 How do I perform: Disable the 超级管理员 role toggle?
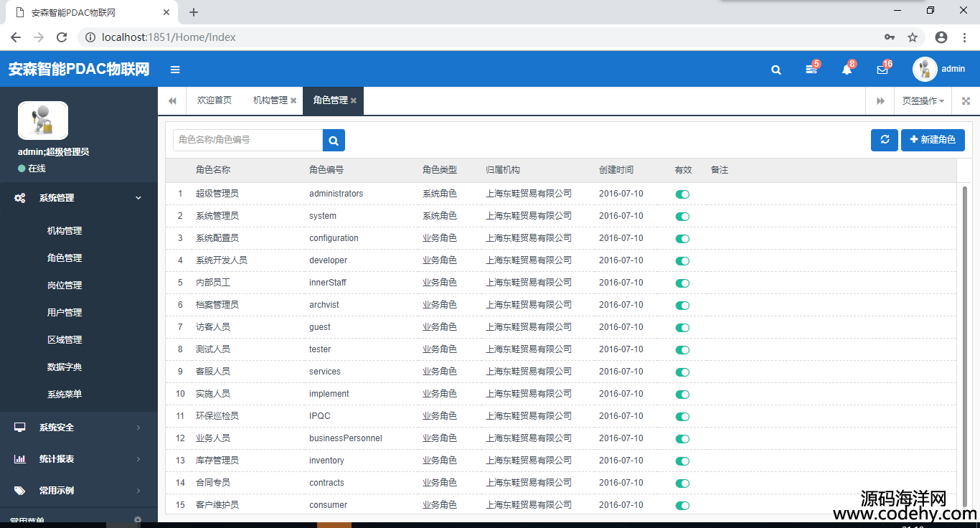682,194
